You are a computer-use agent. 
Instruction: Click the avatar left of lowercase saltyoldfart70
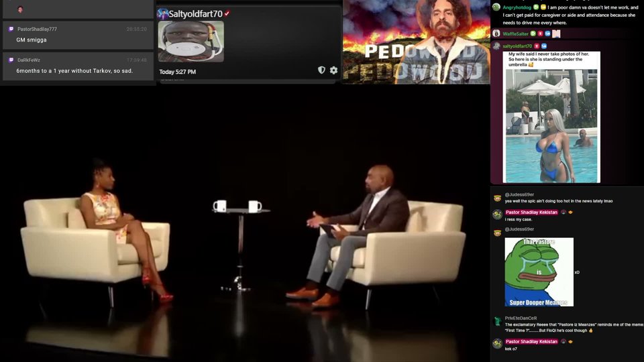496,46
